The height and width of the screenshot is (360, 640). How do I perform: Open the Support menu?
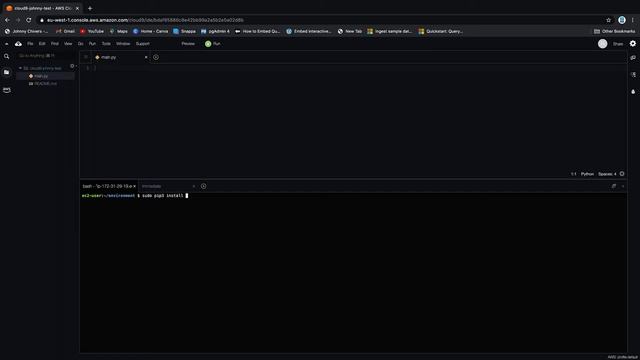[x=142, y=44]
